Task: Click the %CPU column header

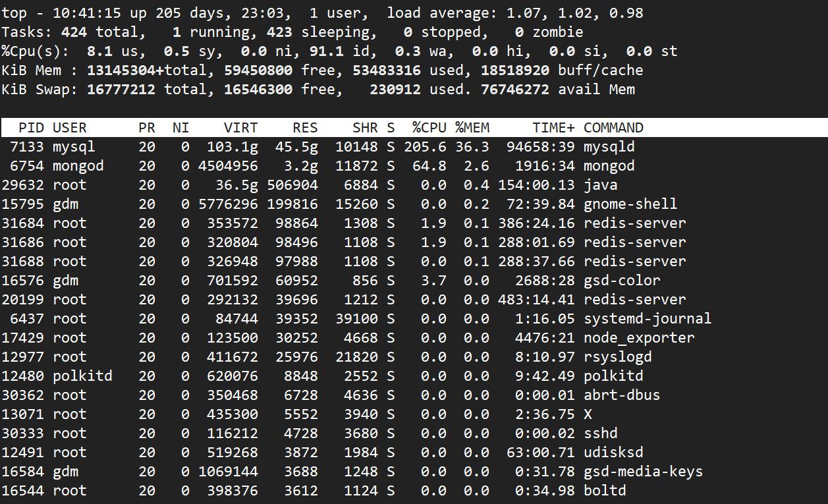Action: pyautogui.click(x=429, y=128)
